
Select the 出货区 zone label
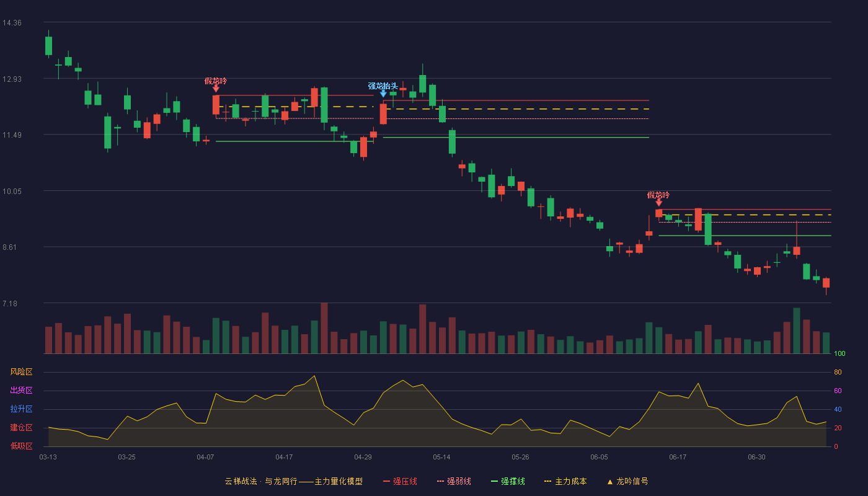point(21,391)
